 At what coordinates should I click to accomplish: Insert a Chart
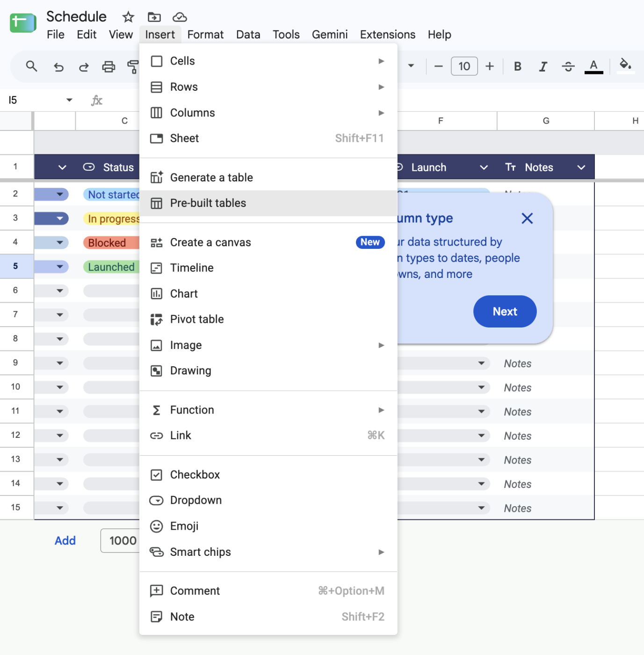click(x=268, y=294)
